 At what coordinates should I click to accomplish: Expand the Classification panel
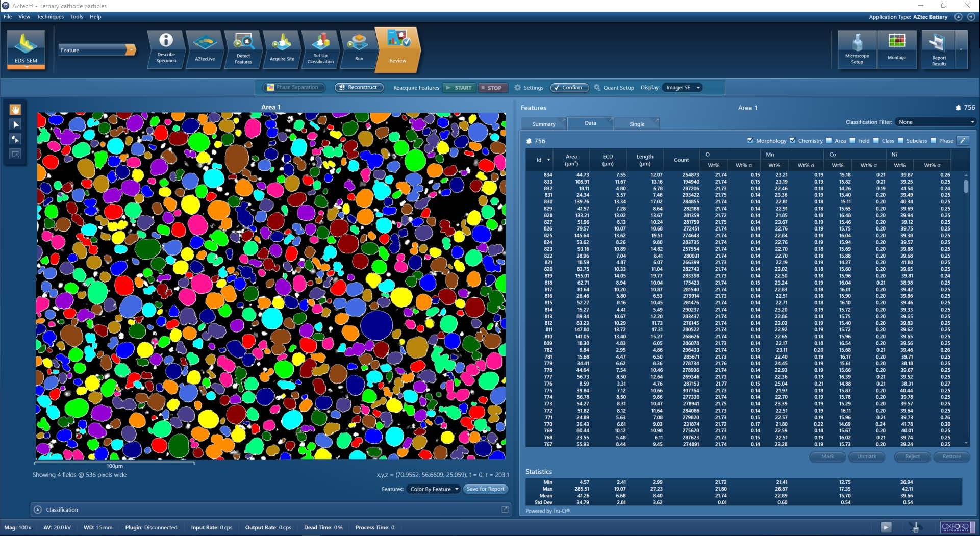pyautogui.click(x=38, y=509)
